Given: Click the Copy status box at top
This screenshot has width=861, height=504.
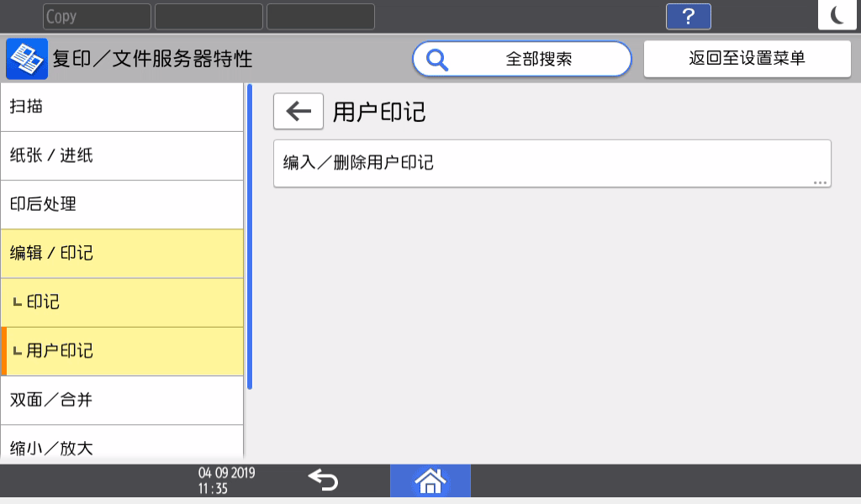Looking at the screenshot, I should [97, 16].
